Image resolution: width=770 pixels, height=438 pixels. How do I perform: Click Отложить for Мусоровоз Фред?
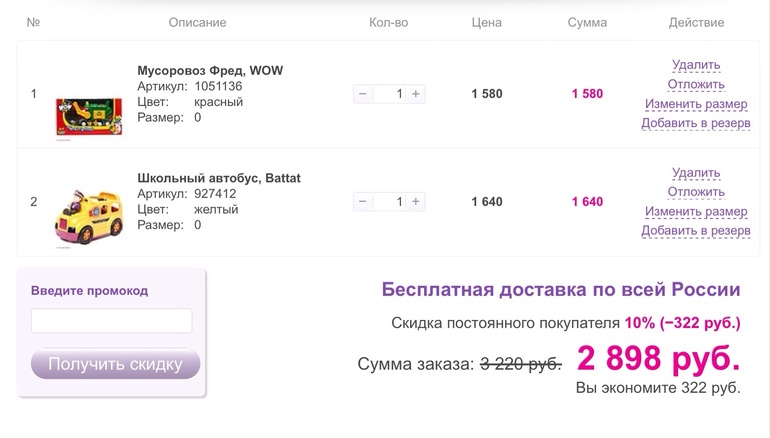coord(696,85)
